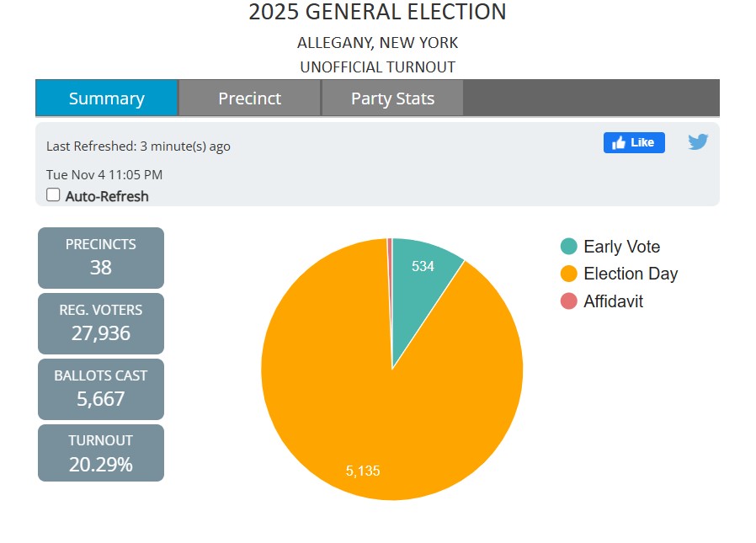Screen dimensions: 756x543
Task: Open the Precinct tab
Action: click(249, 98)
